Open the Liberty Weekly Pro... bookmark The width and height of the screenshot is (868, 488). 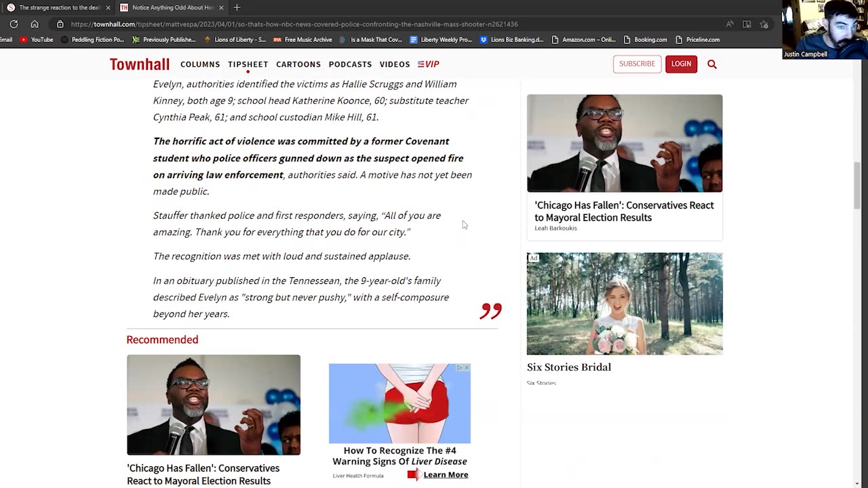click(x=441, y=39)
